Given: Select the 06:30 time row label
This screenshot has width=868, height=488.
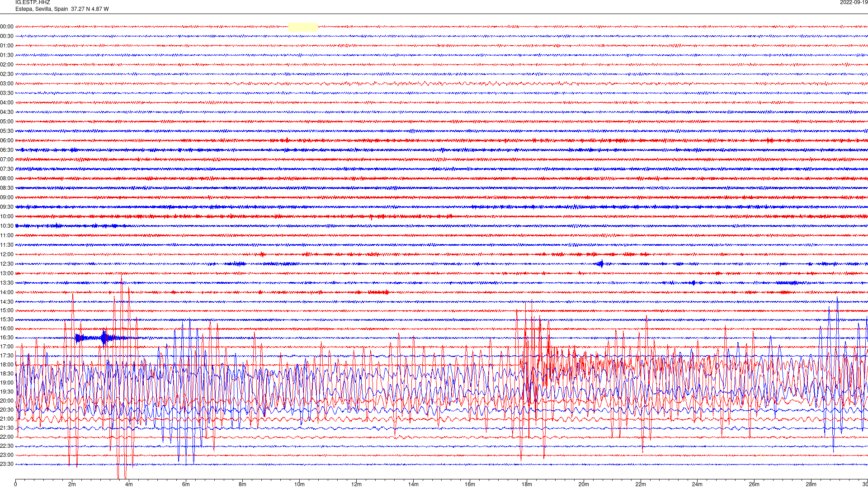Looking at the screenshot, I should [x=7, y=150].
